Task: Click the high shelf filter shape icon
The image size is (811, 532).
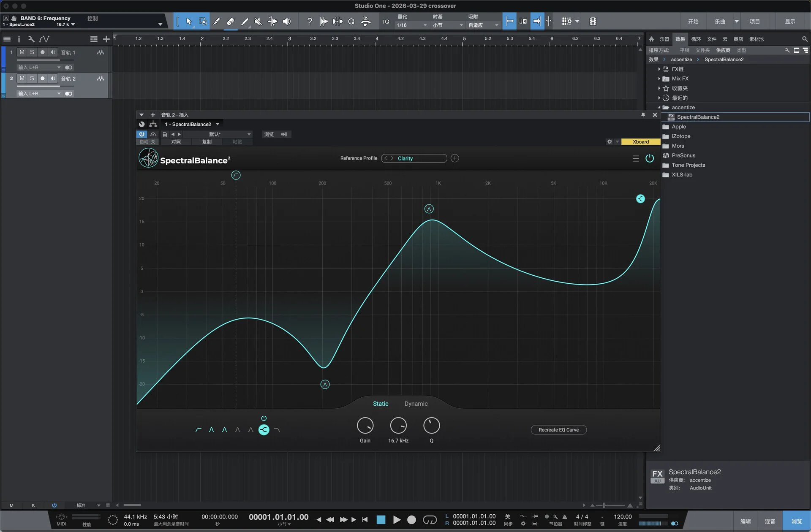Action: [x=264, y=430]
